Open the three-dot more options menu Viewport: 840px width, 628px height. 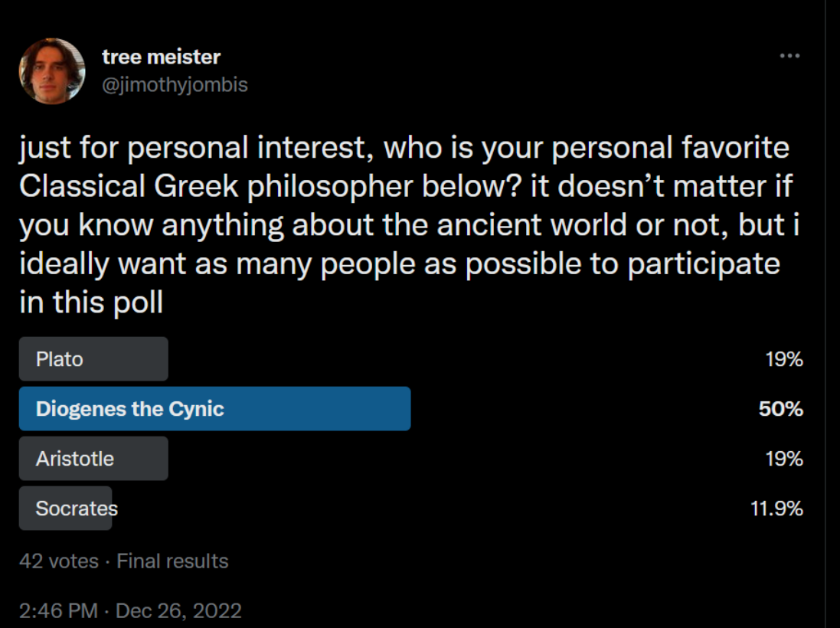coord(789,56)
